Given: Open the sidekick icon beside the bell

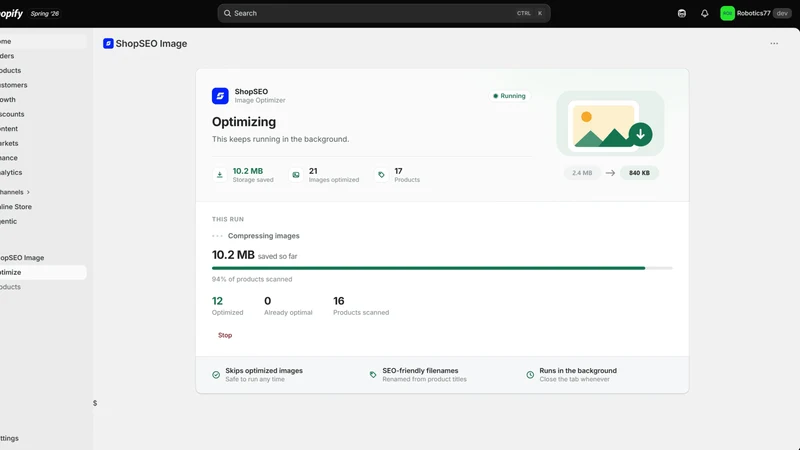Looking at the screenshot, I should click(x=682, y=13).
